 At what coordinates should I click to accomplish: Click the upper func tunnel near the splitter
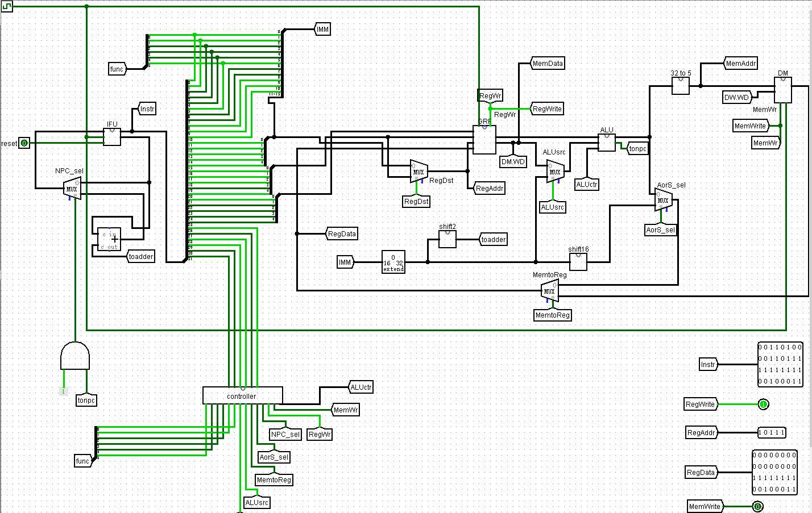117,69
